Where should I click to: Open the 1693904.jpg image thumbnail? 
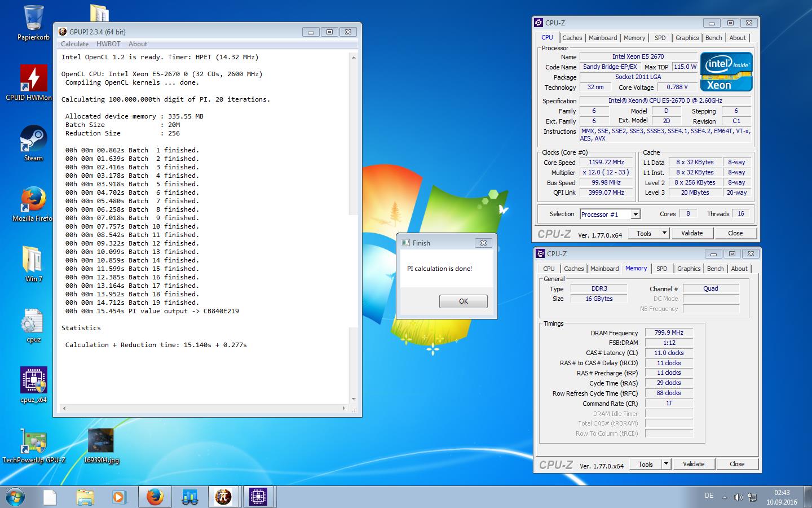tap(101, 446)
